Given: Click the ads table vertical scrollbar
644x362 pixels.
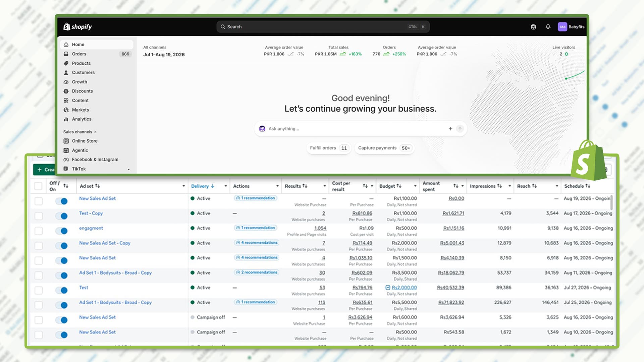Looking at the screenshot, I should coord(611,203).
